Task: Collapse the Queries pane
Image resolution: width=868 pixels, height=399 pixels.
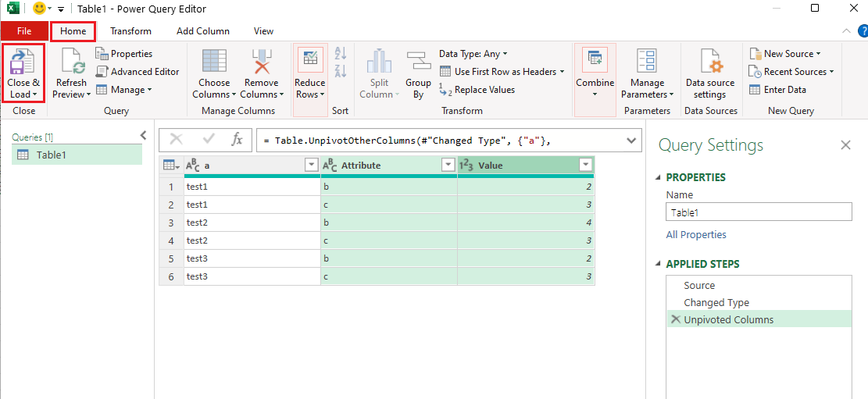Action: pos(143,135)
